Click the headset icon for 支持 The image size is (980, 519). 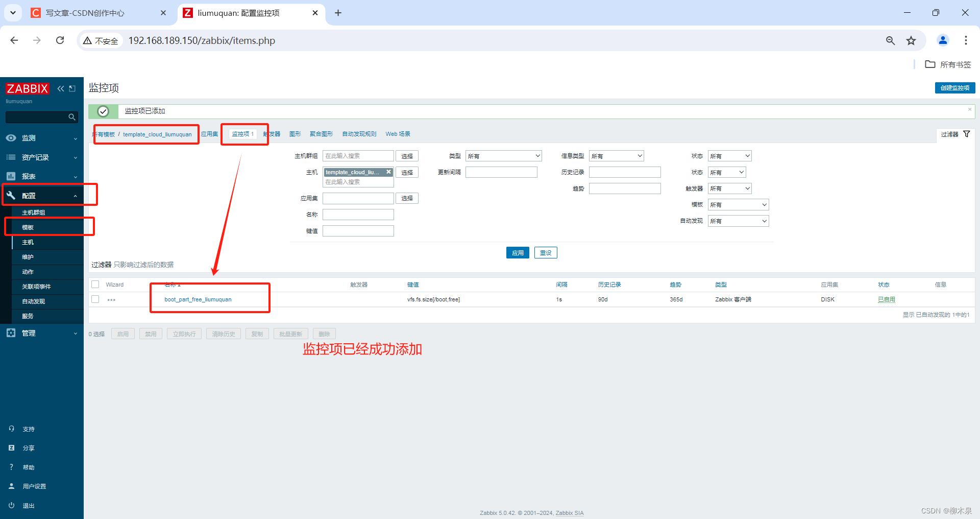(11, 429)
